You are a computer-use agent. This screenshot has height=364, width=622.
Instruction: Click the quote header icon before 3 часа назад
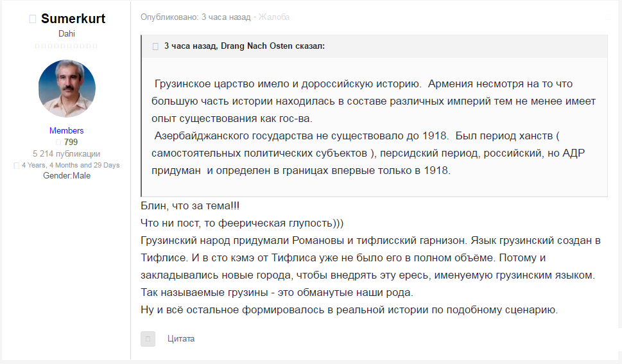click(155, 46)
